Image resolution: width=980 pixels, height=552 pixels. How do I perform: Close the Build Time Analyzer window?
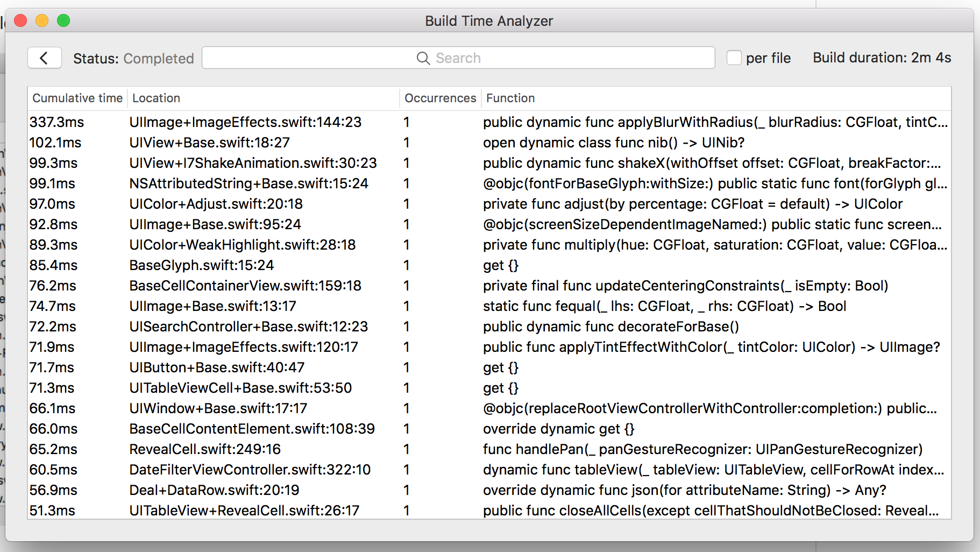[21, 21]
